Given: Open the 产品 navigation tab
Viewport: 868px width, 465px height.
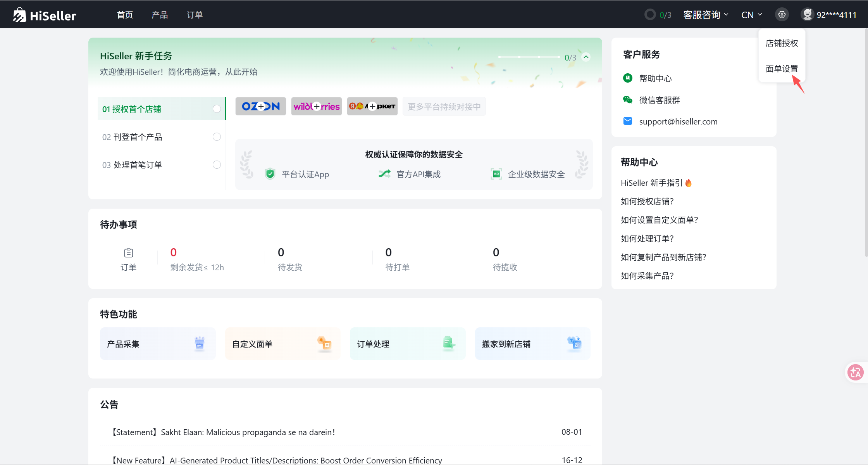Looking at the screenshot, I should 160,15.
